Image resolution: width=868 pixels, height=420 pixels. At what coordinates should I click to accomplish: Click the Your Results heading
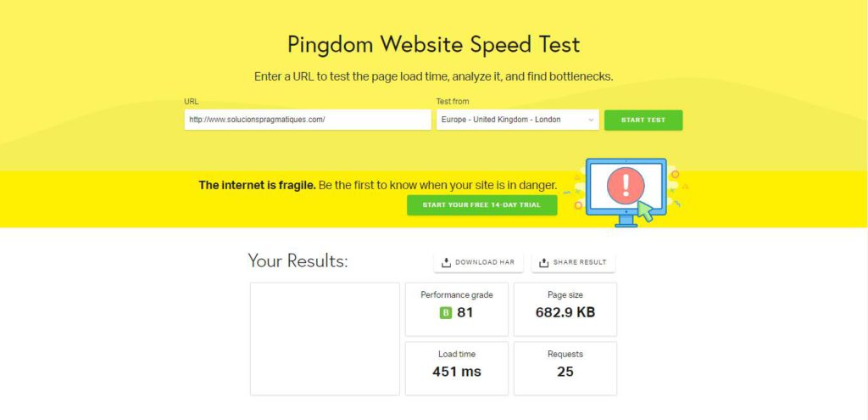tap(298, 260)
